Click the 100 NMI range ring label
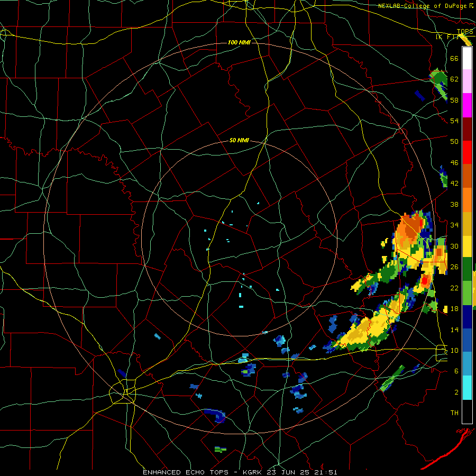476x476 pixels. point(239,42)
